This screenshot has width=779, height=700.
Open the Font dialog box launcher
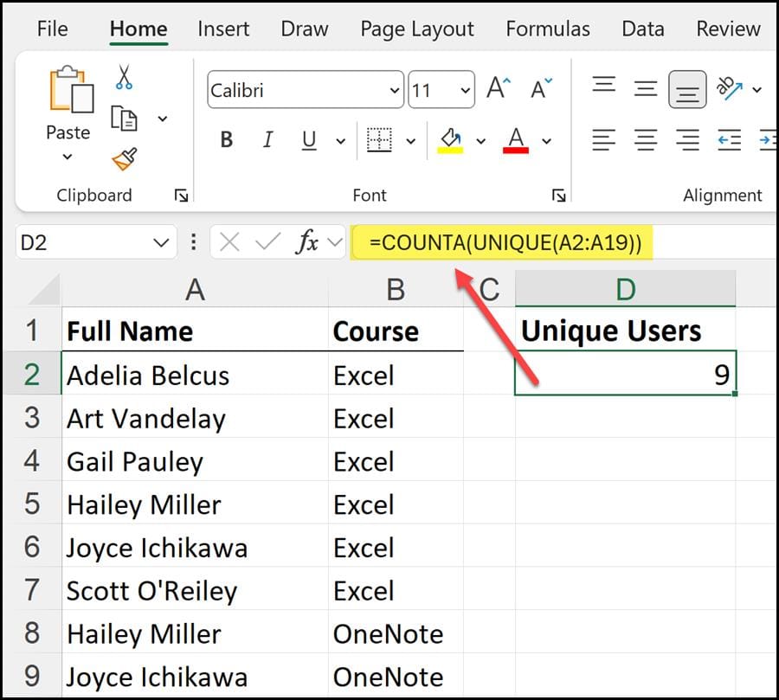click(x=559, y=196)
